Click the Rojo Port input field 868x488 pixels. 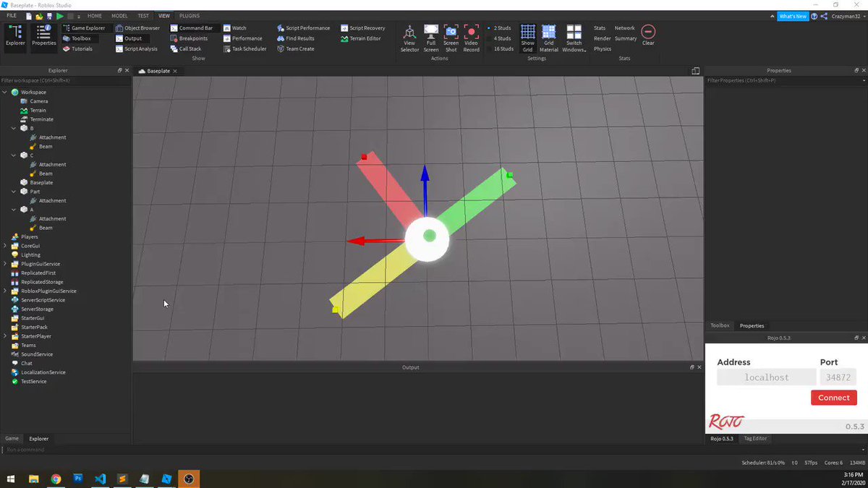[838, 377]
